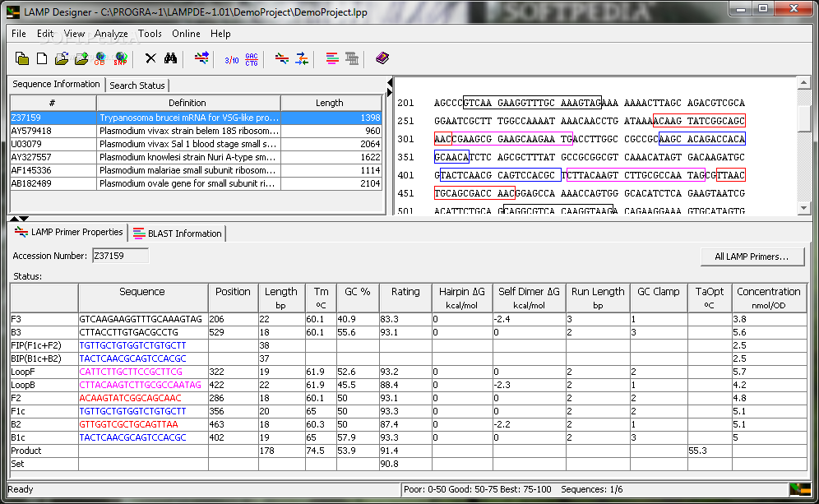This screenshot has height=504, width=819.
Task: Open the View menu
Action: [74, 34]
